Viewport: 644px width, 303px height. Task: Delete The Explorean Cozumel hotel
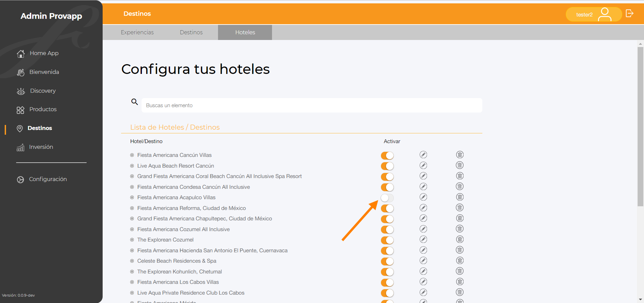tap(460, 239)
